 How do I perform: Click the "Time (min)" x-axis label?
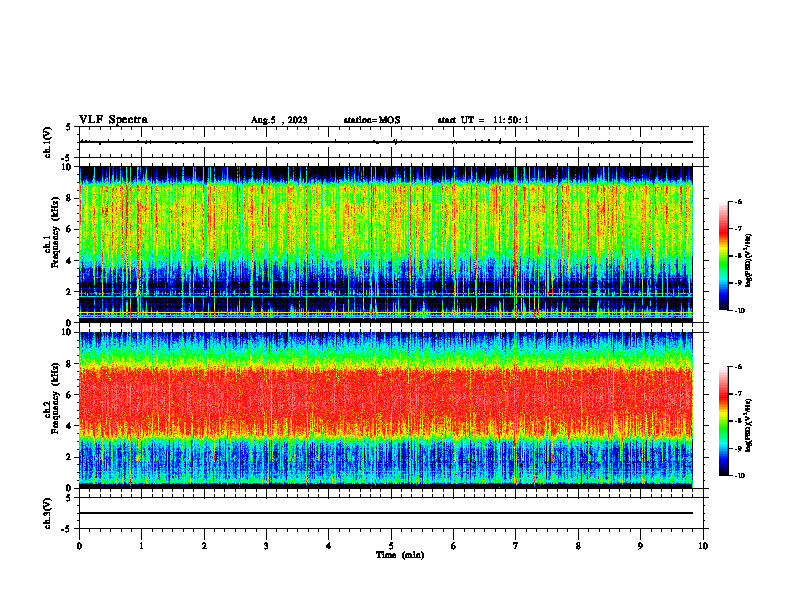click(400, 555)
